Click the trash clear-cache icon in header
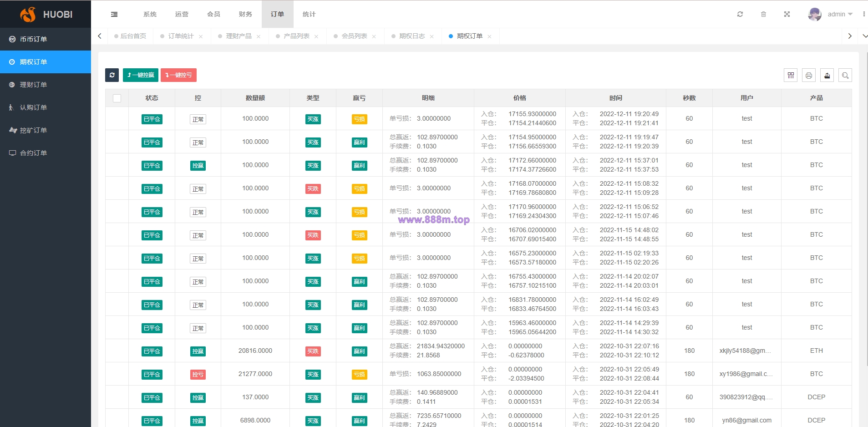 763,14
